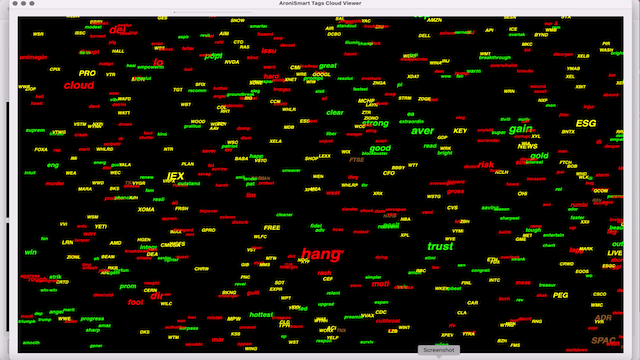Select the yellow tag 'PLAN'
The image size is (640, 360).
click(x=188, y=164)
